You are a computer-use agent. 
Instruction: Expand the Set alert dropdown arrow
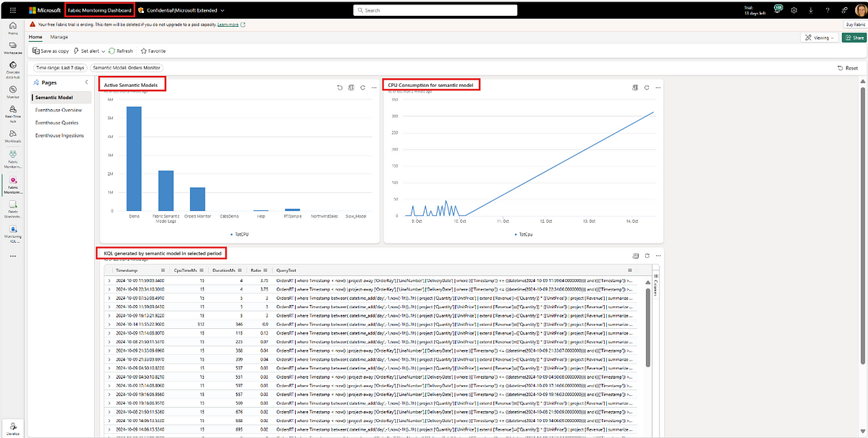click(x=103, y=51)
